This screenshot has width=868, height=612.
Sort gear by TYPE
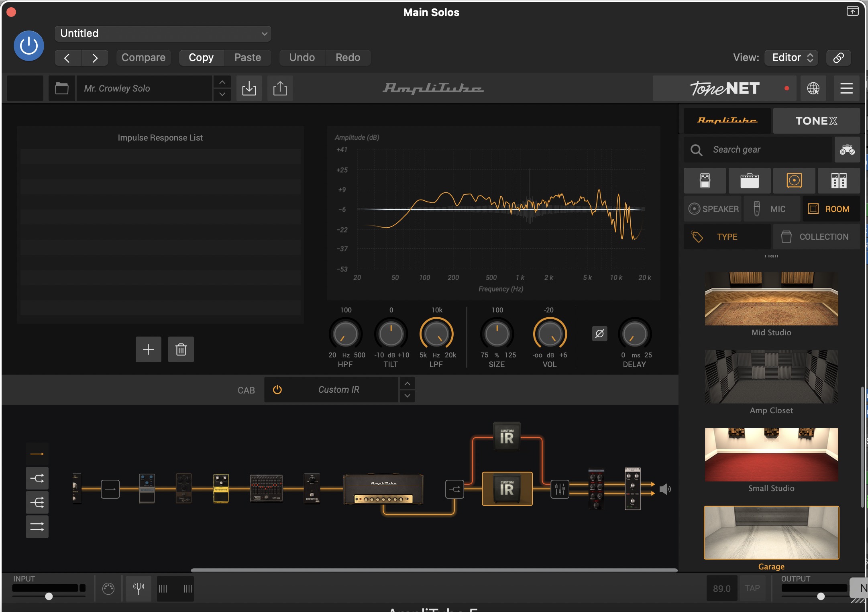pyautogui.click(x=727, y=237)
